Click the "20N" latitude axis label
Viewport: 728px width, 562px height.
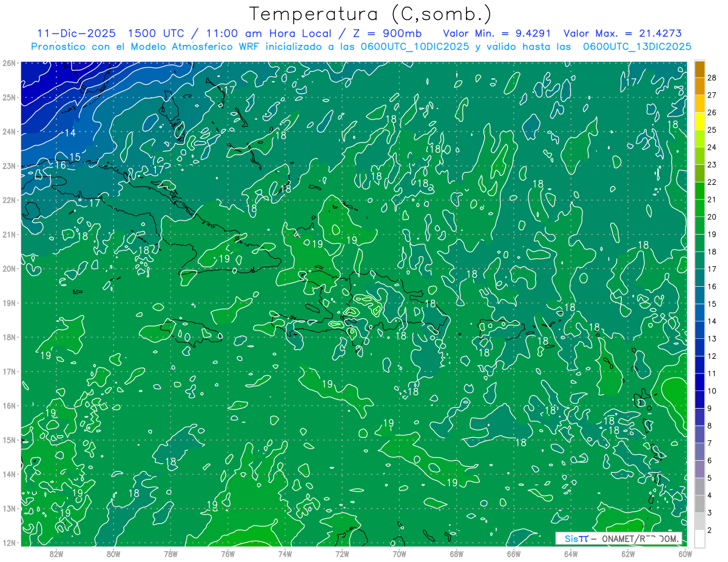pos(8,269)
